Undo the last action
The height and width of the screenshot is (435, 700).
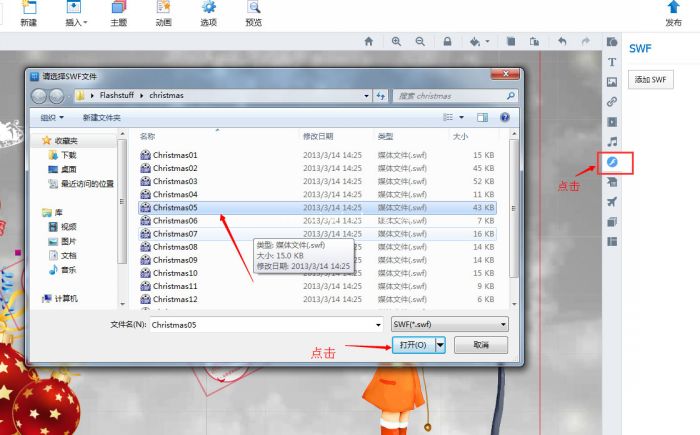(562, 42)
